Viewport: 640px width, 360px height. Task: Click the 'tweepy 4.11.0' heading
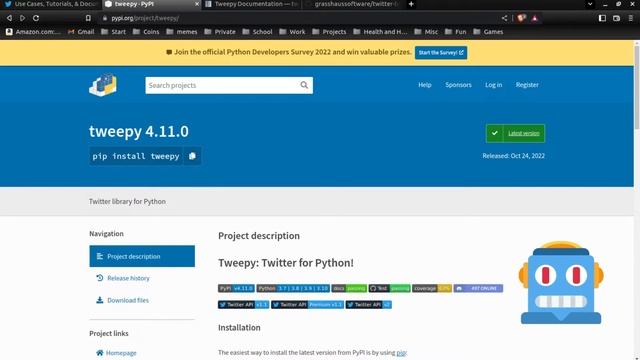tap(139, 131)
